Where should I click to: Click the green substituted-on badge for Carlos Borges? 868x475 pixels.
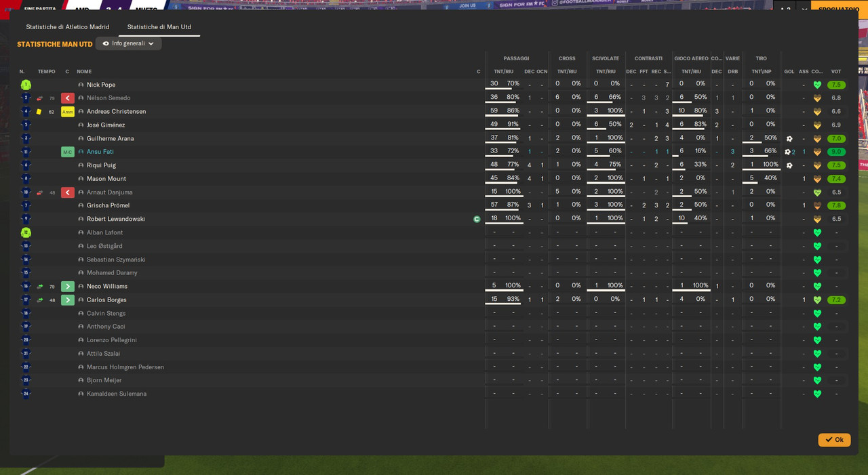tap(68, 300)
